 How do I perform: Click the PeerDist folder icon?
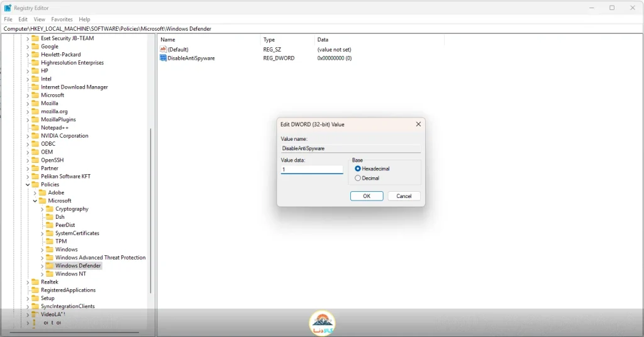click(x=50, y=225)
